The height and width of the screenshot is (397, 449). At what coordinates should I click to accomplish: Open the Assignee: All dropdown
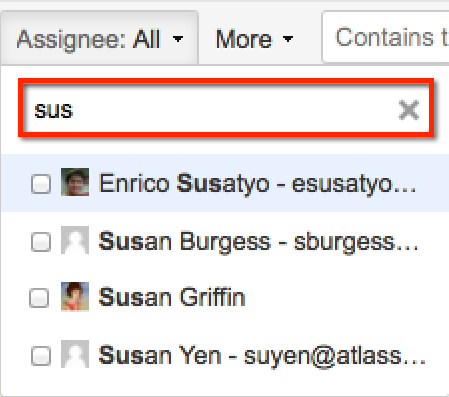tap(99, 38)
